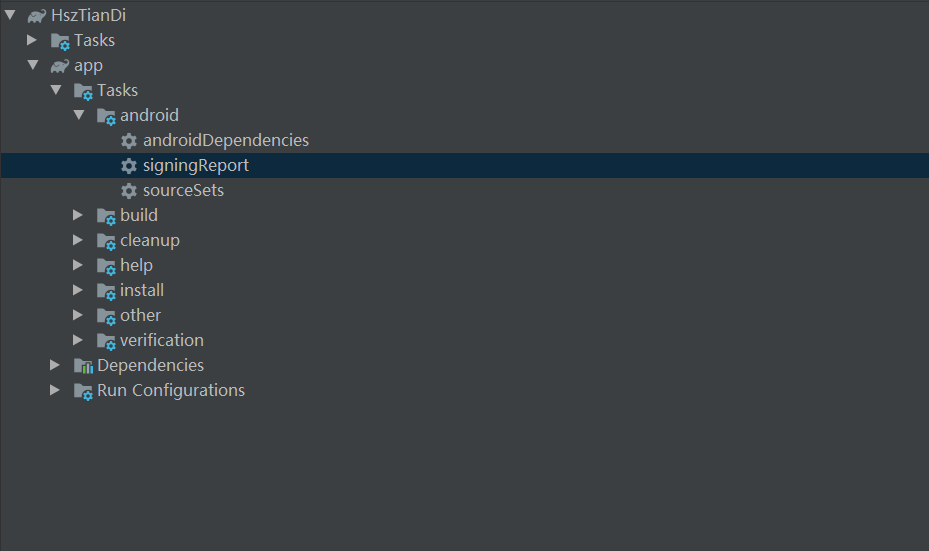Select the android group label
Screen dimensions: 929x551
click(149, 115)
